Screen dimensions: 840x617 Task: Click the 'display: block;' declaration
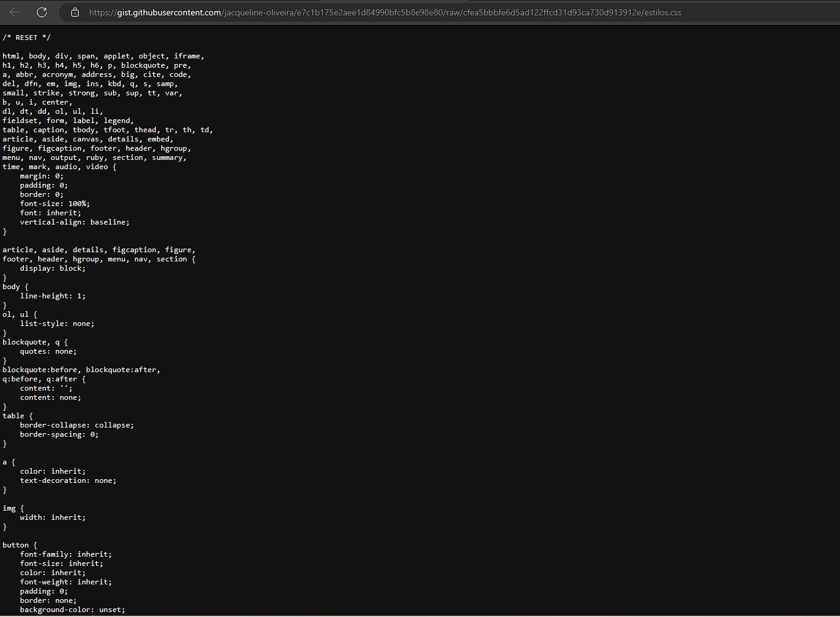[x=53, y=268]
